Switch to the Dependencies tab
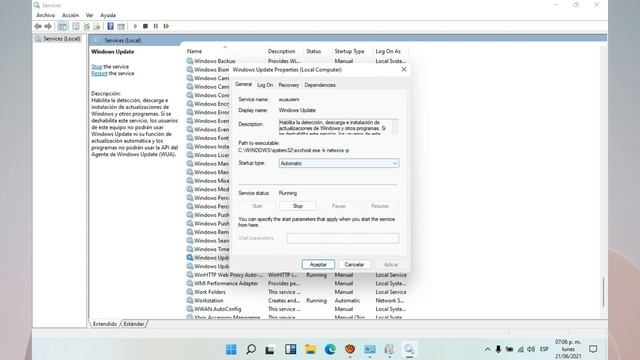 coord(320,85)
